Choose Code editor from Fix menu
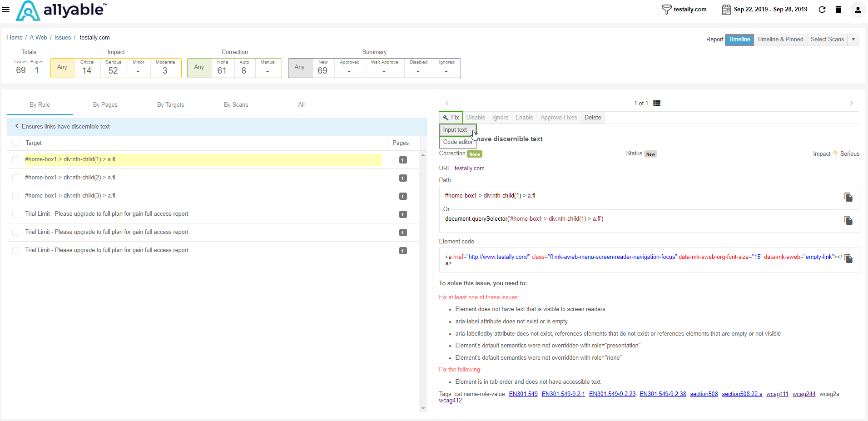The height and width of the screenshot is (421, 868). pos(457,142)
